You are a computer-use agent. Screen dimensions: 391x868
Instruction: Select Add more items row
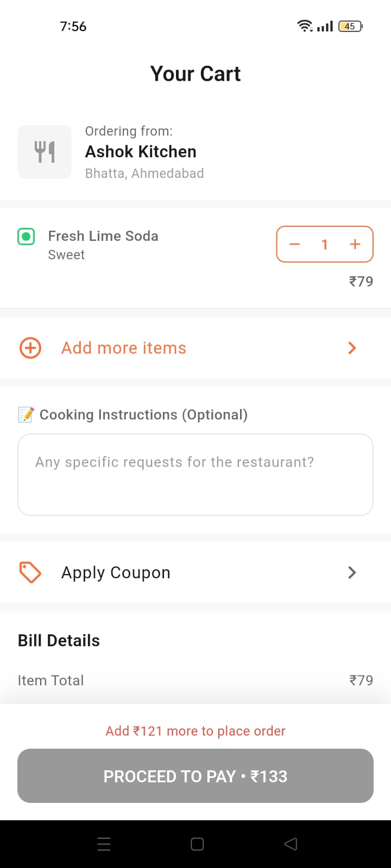point(124,348)
